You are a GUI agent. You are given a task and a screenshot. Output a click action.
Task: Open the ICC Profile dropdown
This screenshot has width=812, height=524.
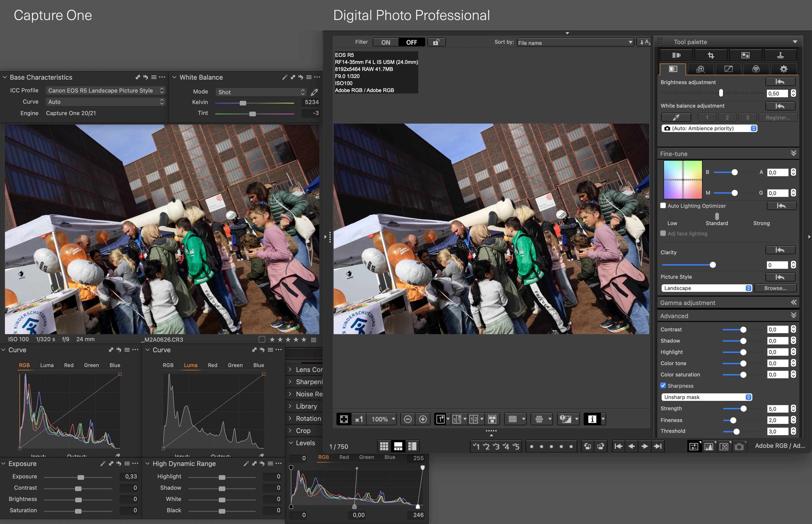(x=105, y=90)
